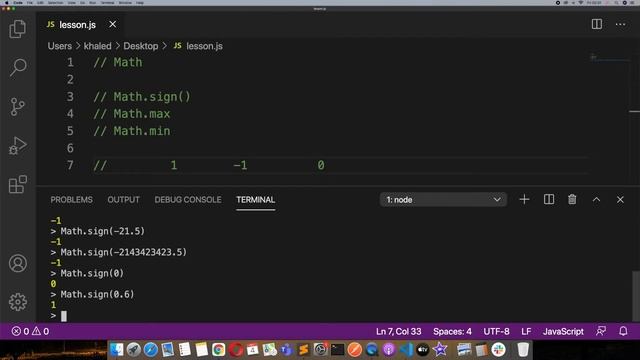Kill terminal with the trash icon
Screen dimensions: 640x360
click(572, 200)
